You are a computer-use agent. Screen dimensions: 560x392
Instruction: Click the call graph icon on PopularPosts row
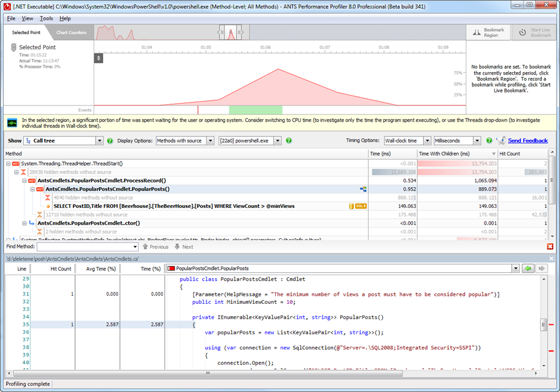363,189
